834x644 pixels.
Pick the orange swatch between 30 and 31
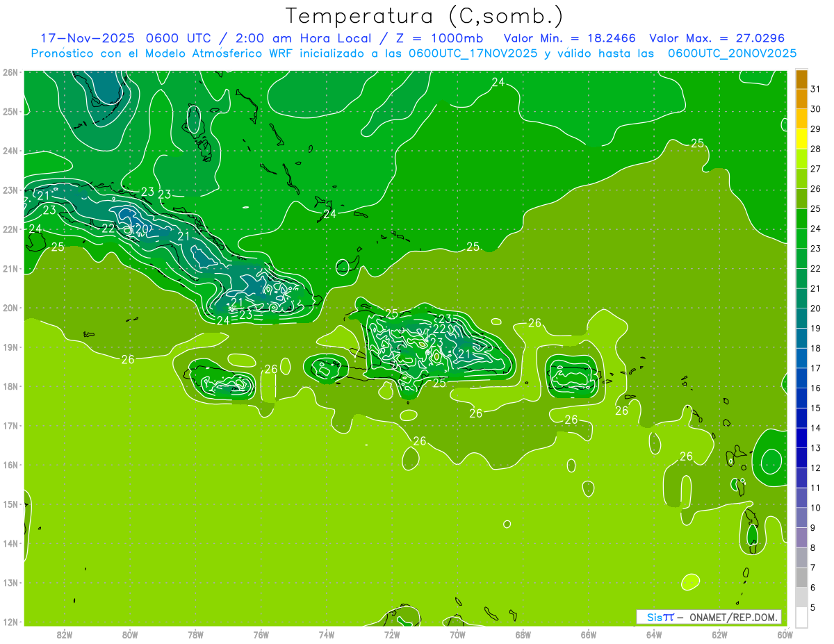click(x=801, y=99)
